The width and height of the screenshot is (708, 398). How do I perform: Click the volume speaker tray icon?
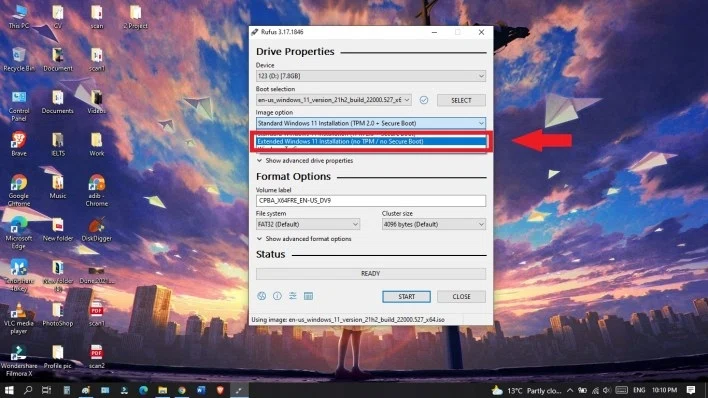coord(606,390)
